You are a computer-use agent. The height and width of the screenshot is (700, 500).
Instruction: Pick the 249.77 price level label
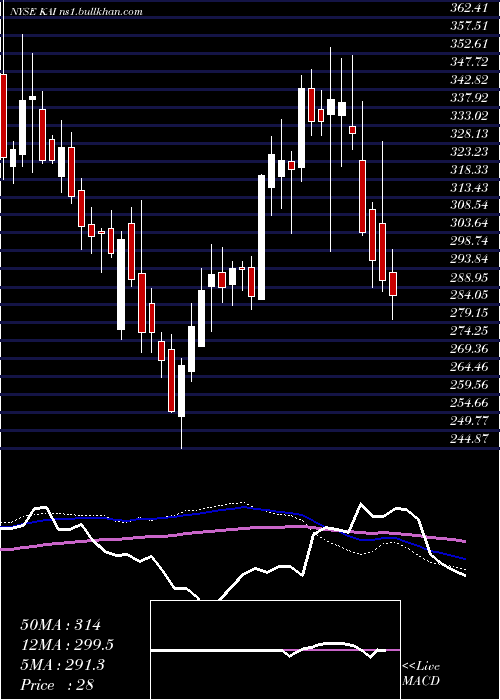[x=468, y=421]
